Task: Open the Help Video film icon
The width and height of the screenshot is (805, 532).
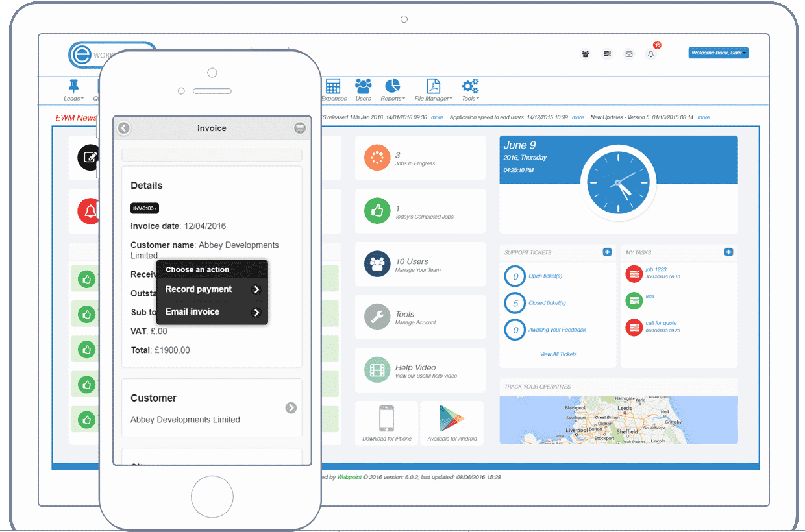Action: [377, 370]
